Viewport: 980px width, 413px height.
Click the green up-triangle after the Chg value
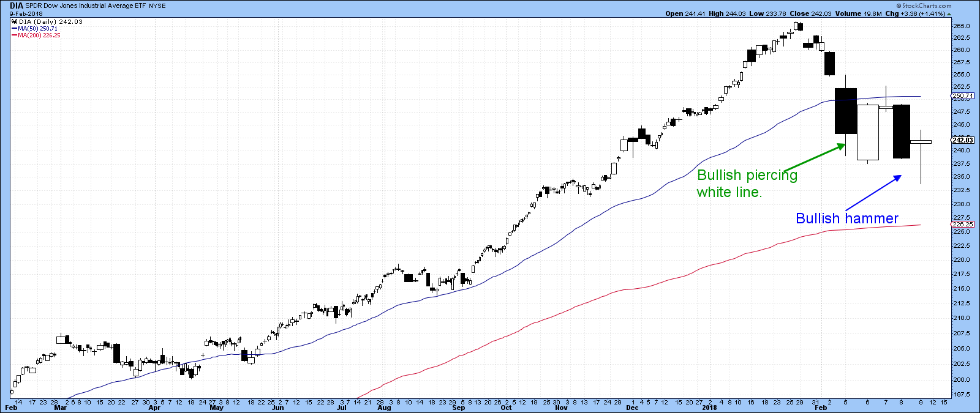click(949, 13)
